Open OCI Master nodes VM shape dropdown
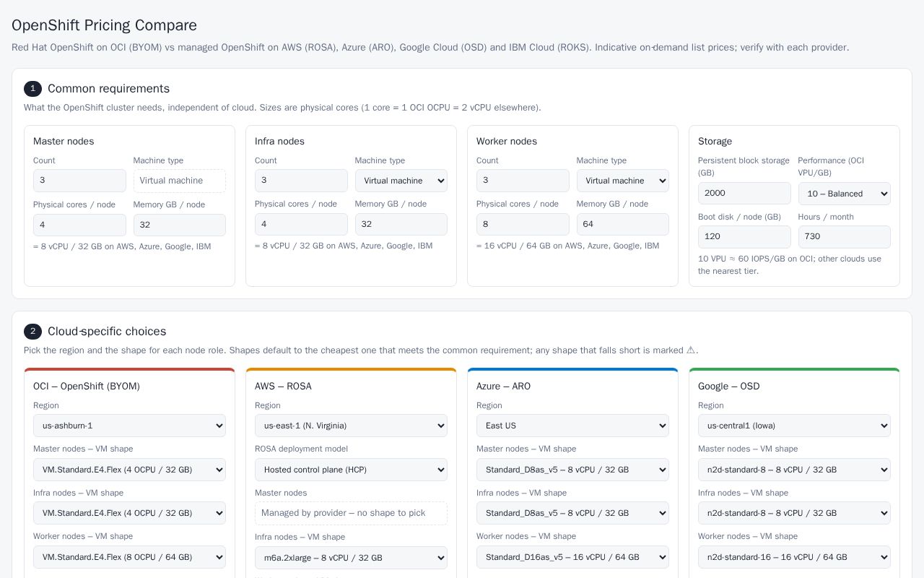The image size is (924, 578). point(130,470)
